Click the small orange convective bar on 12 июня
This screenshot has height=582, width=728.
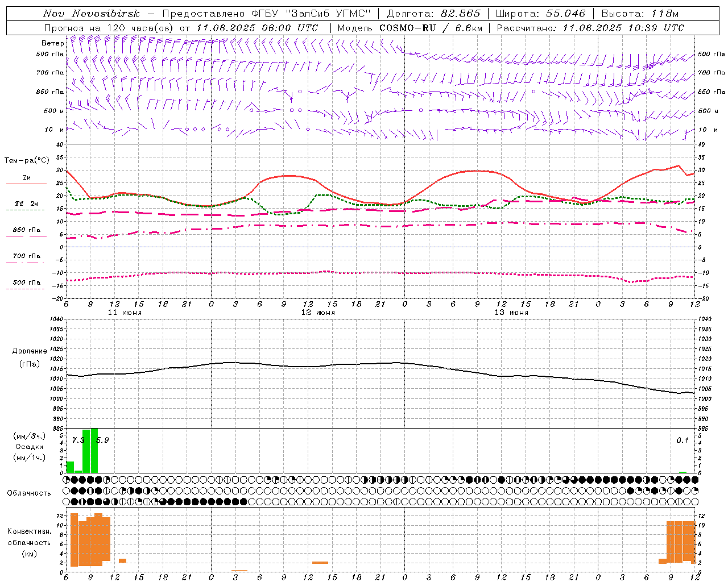[320, 563]
